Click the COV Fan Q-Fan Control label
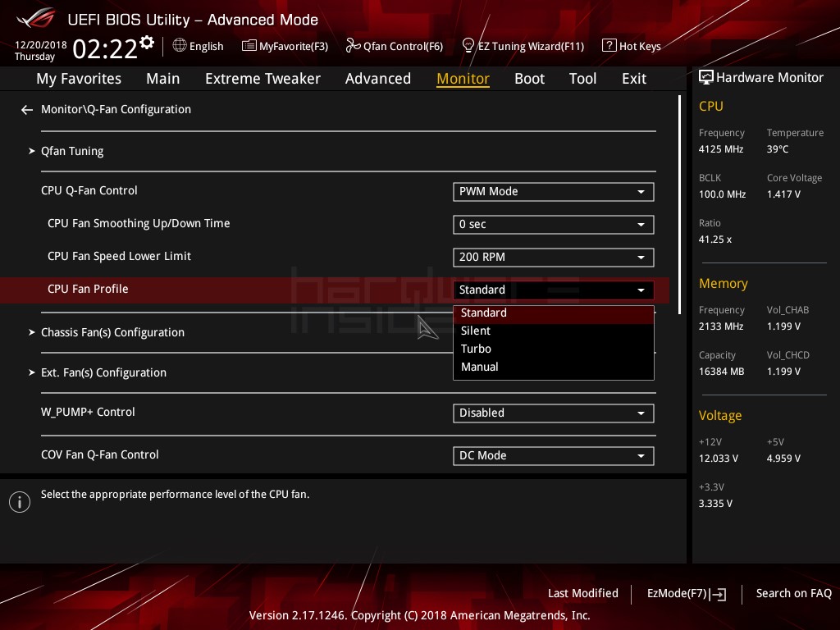Viewport: 840px width, 630px height. tap(99, 454)
